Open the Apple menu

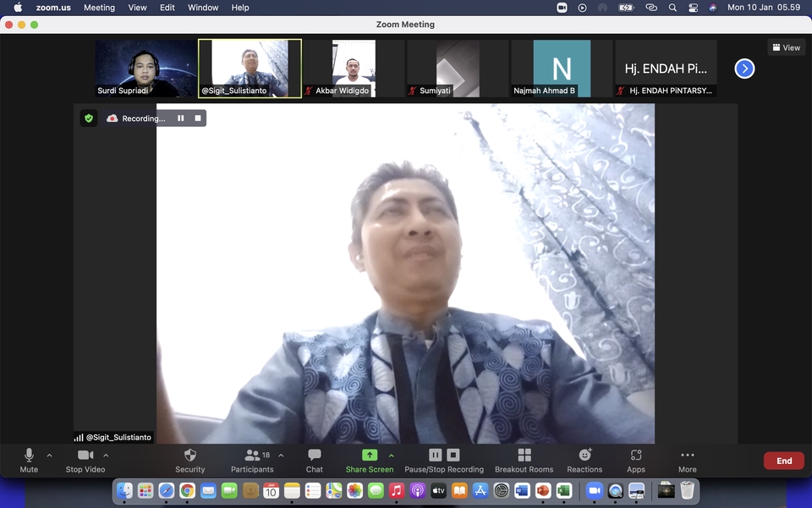click(x=18, y=8)
